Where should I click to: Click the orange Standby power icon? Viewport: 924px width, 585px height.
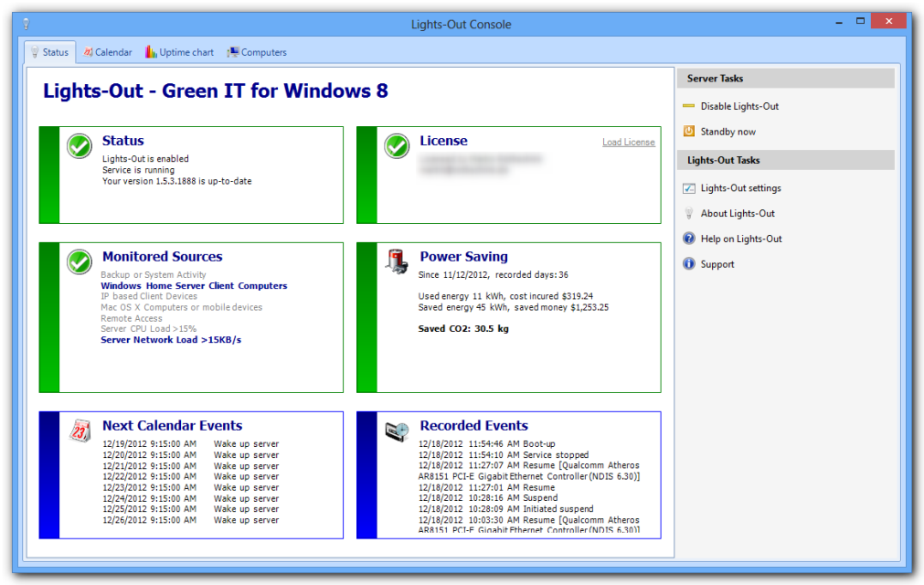click(688, 131)
